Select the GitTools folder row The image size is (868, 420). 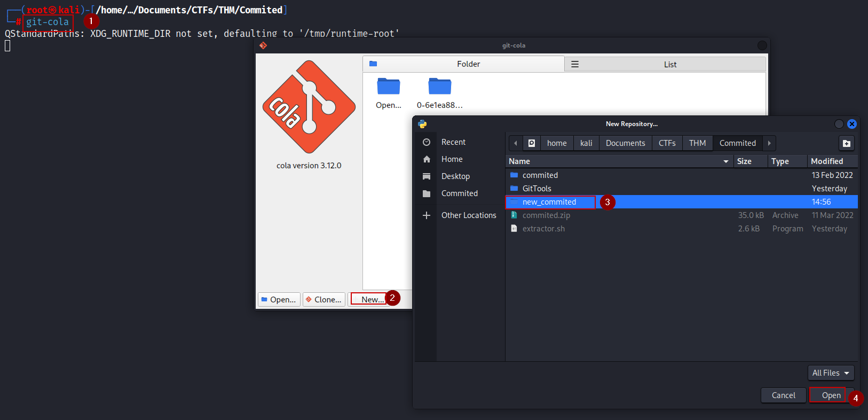point(682,189)
